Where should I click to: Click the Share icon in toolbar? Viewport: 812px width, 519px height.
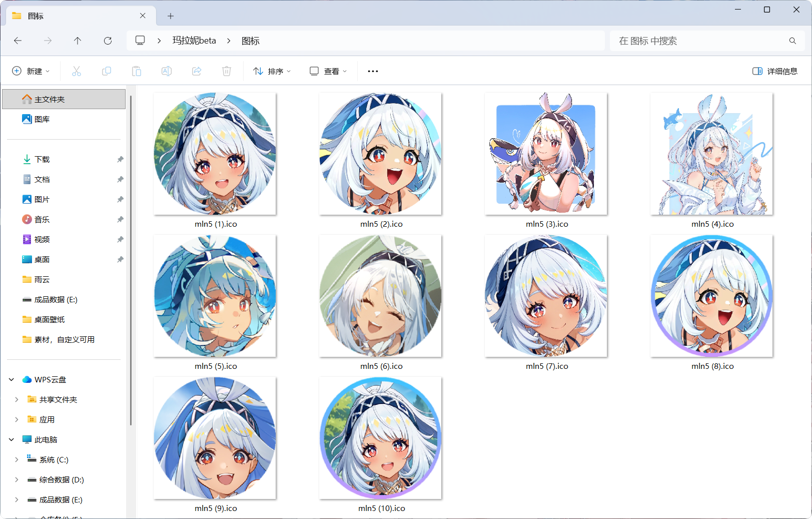pyautogui.click(x=197, y=71)
